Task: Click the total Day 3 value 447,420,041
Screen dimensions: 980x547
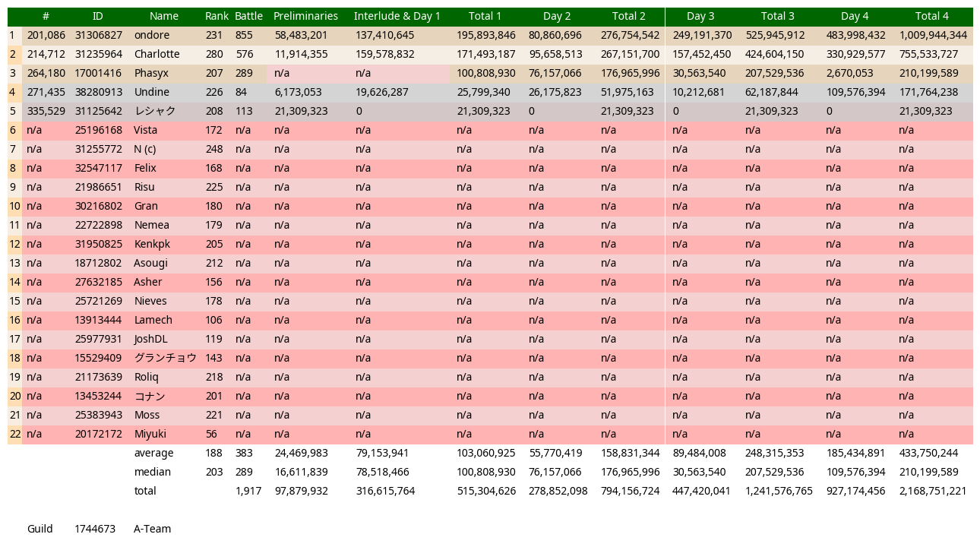Action: [702, 491]
